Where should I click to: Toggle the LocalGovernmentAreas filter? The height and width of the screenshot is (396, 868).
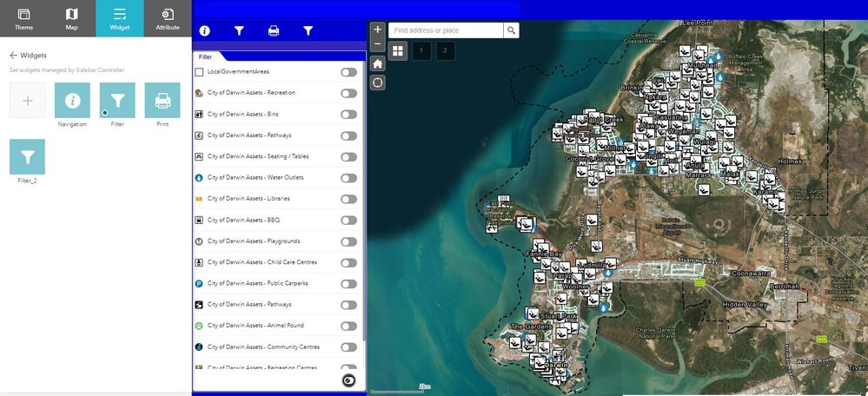pos(348,72)
